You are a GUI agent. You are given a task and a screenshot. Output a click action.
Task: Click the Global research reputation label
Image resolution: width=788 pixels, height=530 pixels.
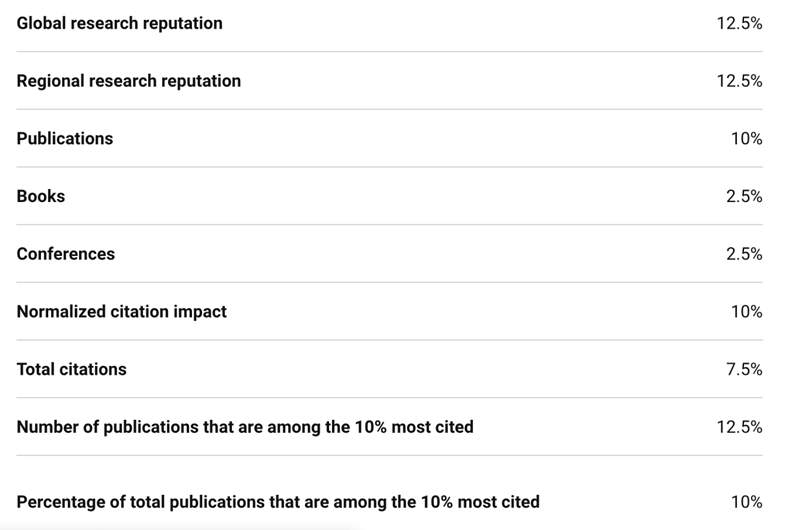[x=119, y=23]
